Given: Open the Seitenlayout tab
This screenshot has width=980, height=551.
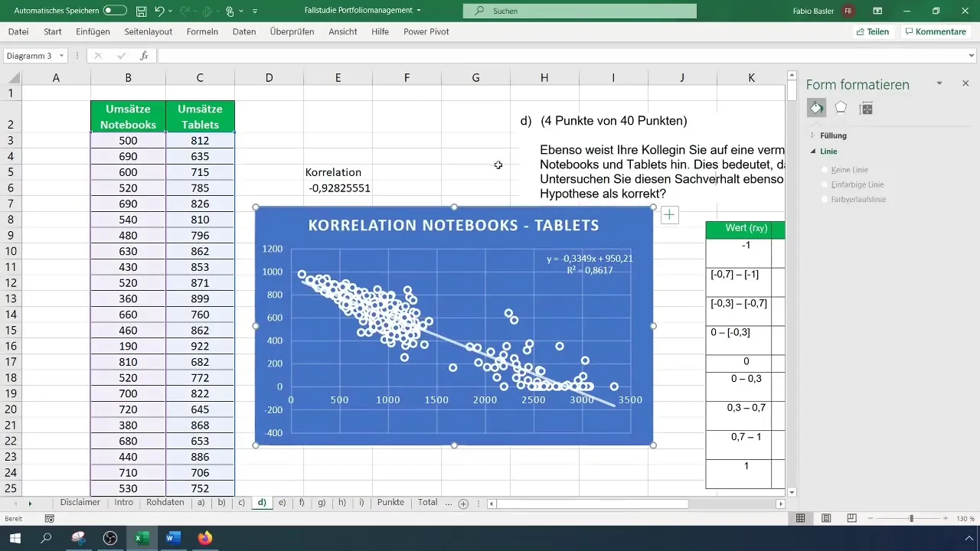Looking at the screenshot, I should pos(147,31).
